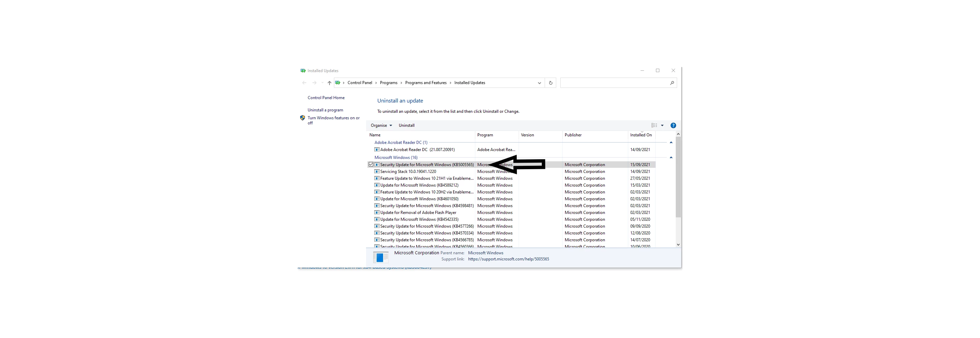
Task: Sort by the Program column header
Action: click(497, 135)
